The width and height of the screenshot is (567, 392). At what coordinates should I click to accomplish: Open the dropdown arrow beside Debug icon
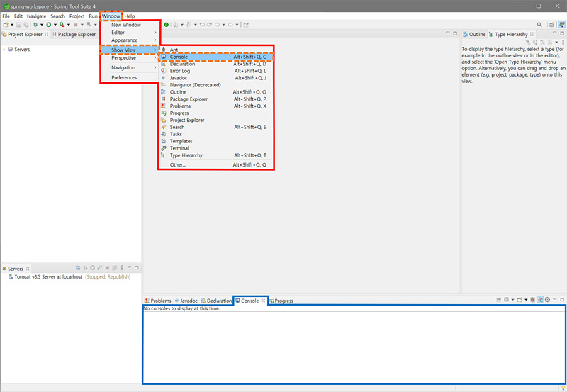coord(42,25)
